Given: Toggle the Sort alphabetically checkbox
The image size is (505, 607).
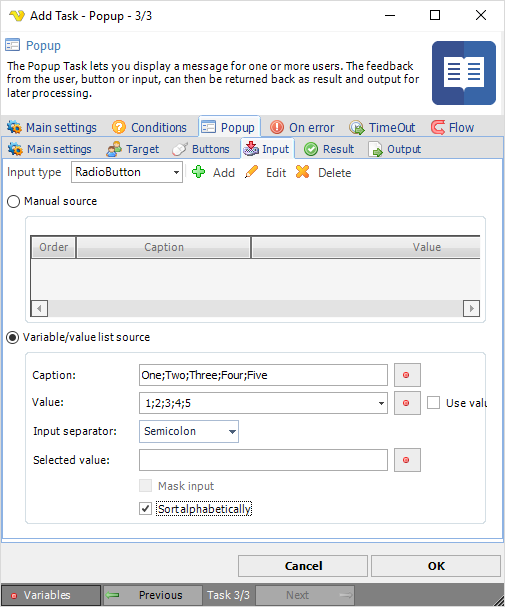Looking at the screenshot, I should (146, 509).
